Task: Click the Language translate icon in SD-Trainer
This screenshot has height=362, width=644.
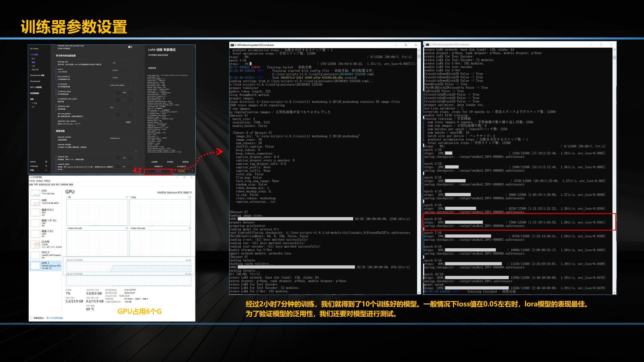Action: pos(46,166)
